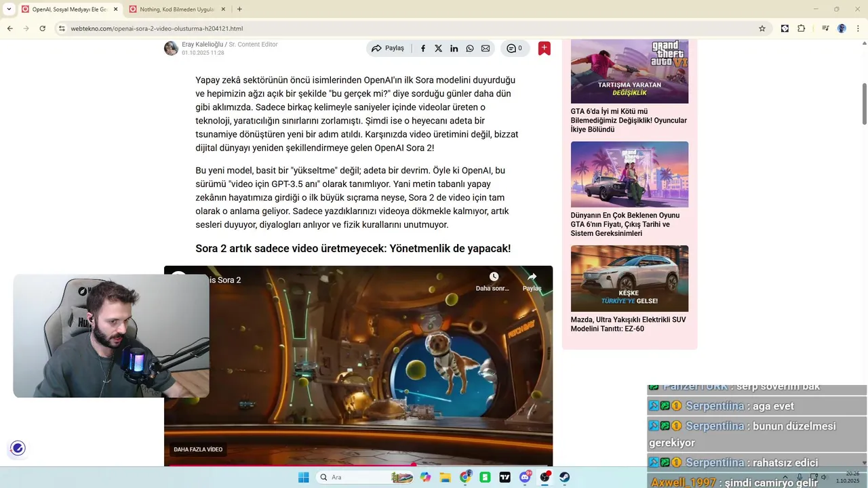Open OBS Studio from the taskbar

point(545,477)
